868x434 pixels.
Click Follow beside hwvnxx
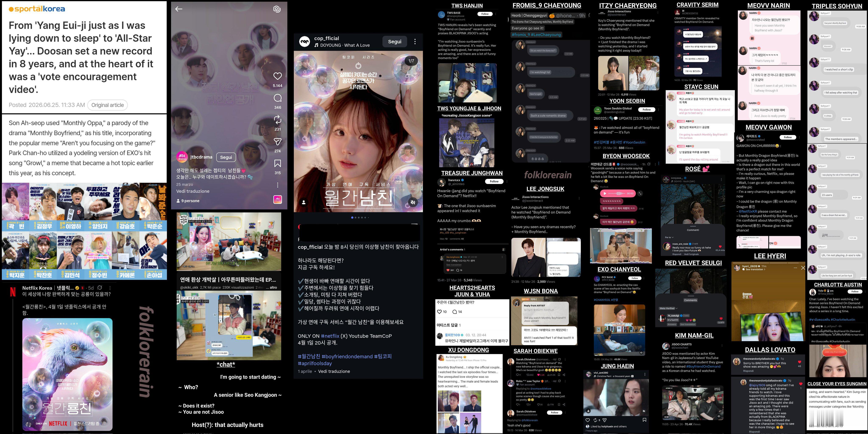494,181
